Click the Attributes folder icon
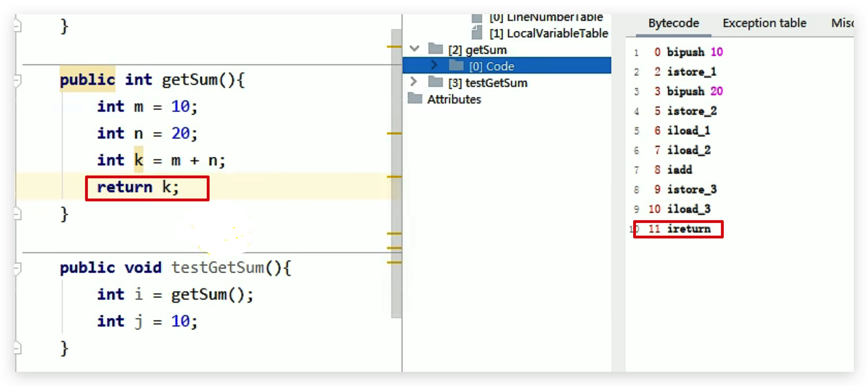Viewport: 868px width, 386px height. coord(415,98)
